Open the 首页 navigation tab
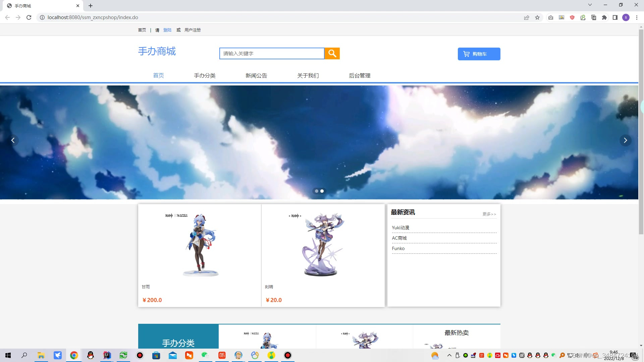Viewport: 644px width, 362px height. pyautogui.click(x=159, y=75)
